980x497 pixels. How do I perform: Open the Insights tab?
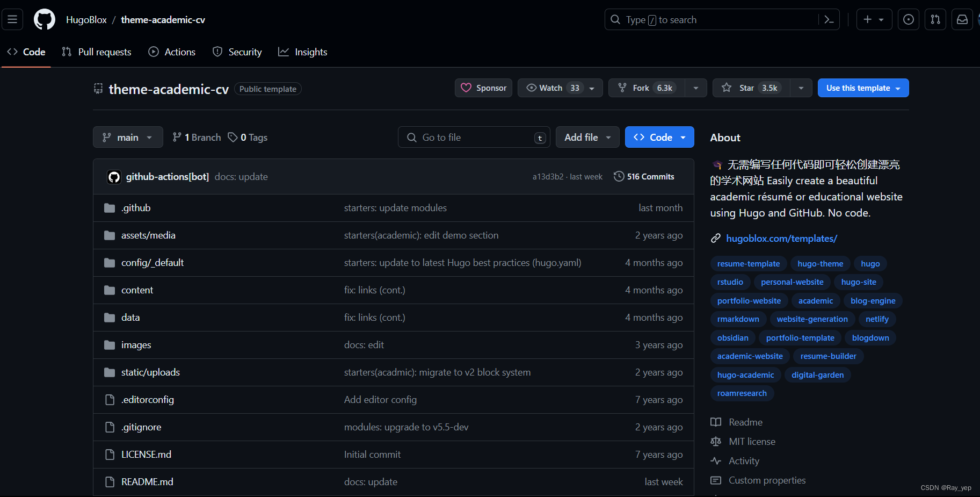coord(303,52)
